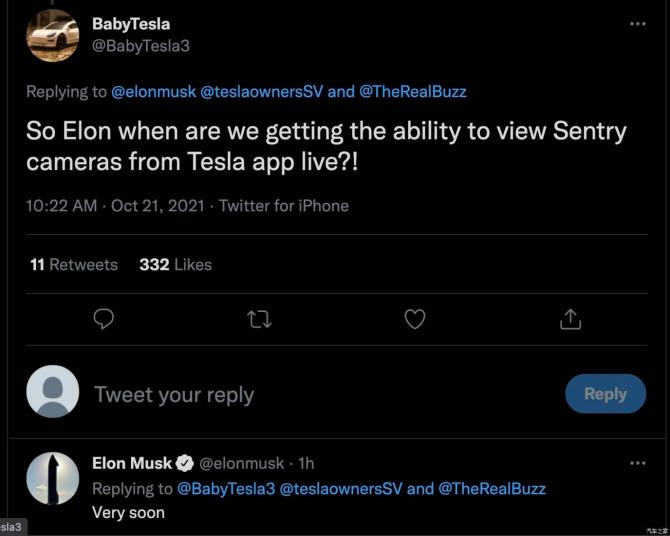Open BabyTesla's profile picture
The image size is (670, 536).
[53, 36]
